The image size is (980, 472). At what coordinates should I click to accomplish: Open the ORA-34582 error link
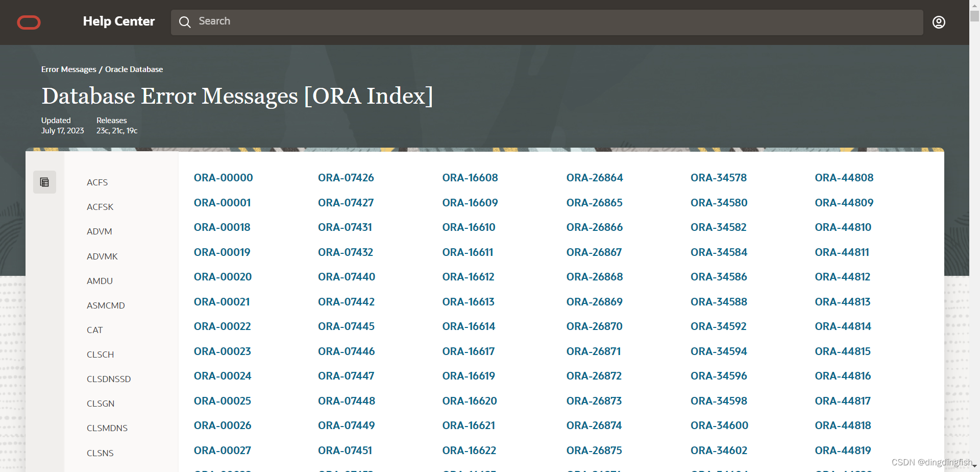[718, 227]
